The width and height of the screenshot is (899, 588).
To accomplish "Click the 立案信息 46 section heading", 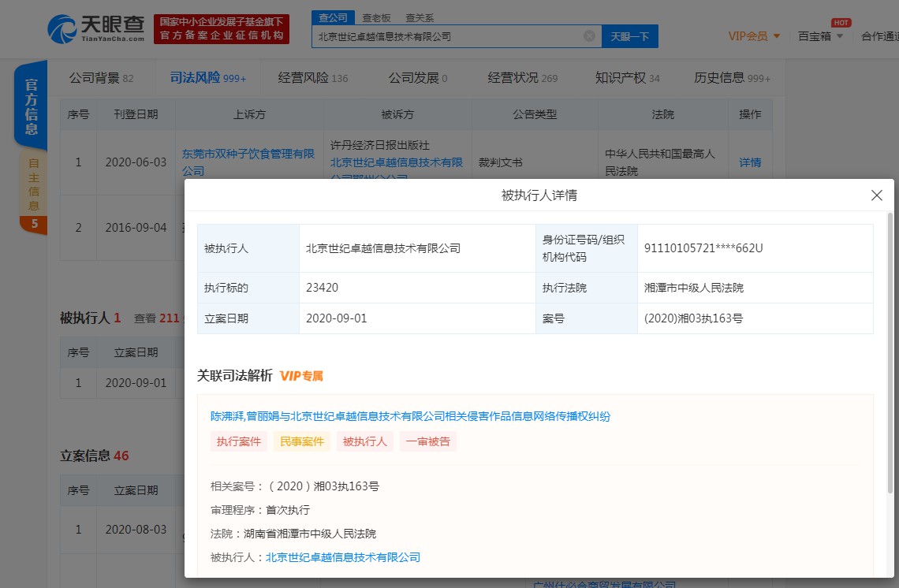I will tap(95, 456).
